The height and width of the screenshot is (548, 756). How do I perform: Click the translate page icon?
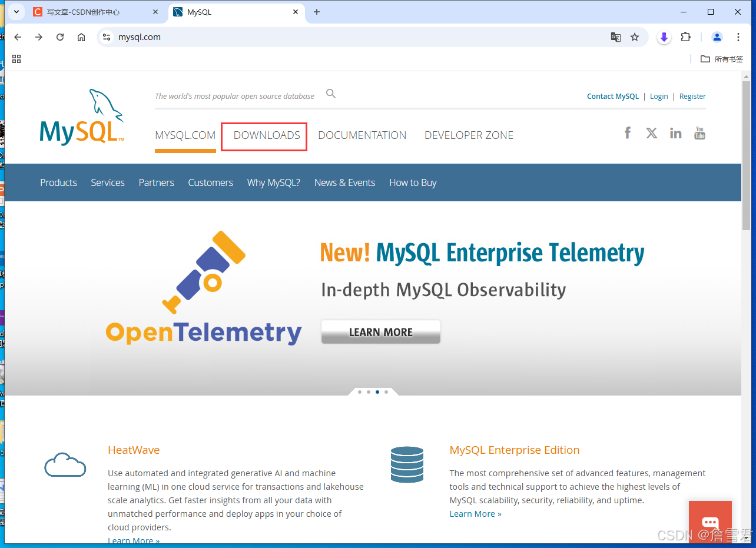click(616, 37)
